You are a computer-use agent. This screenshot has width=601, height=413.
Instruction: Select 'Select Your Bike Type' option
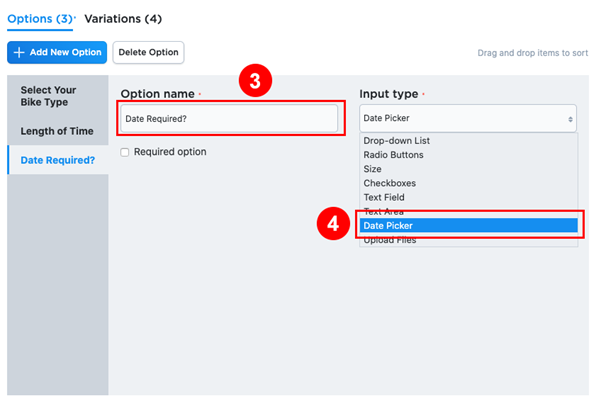click(48, 96)
